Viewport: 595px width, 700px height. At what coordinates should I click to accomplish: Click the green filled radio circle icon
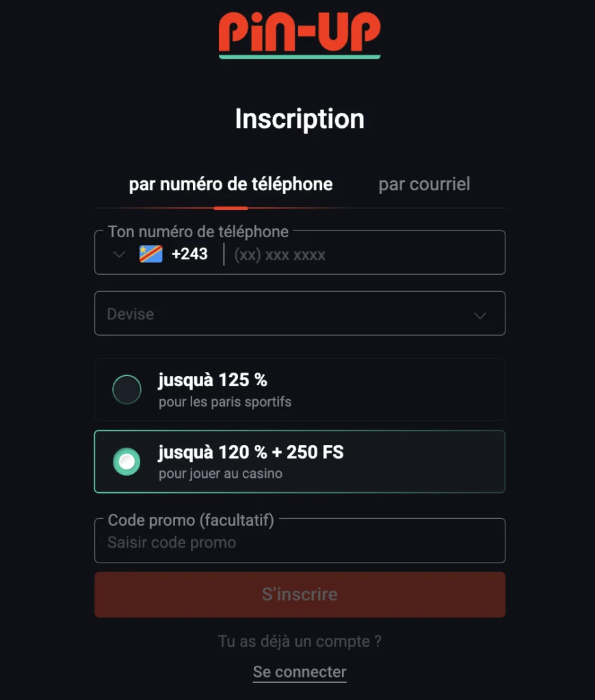[127, 461]
